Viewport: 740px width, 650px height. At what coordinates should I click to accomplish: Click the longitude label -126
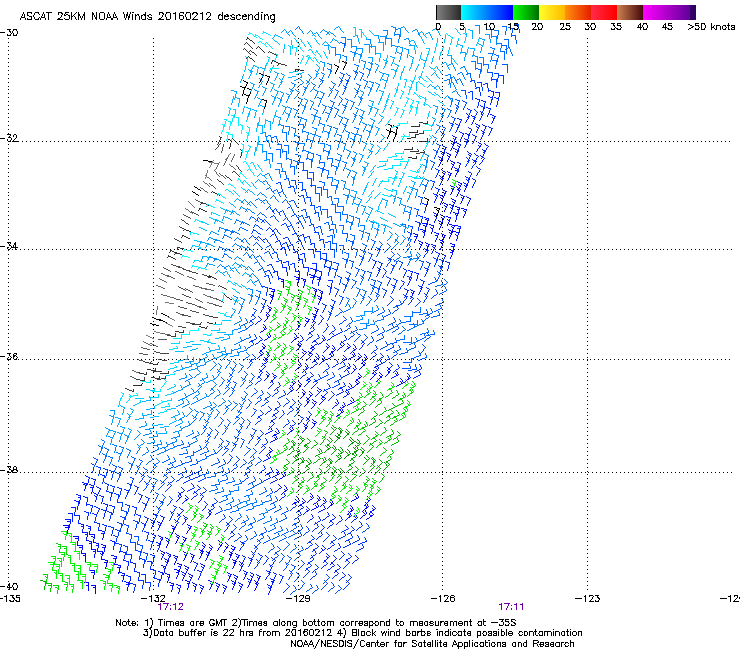point(443,599)
